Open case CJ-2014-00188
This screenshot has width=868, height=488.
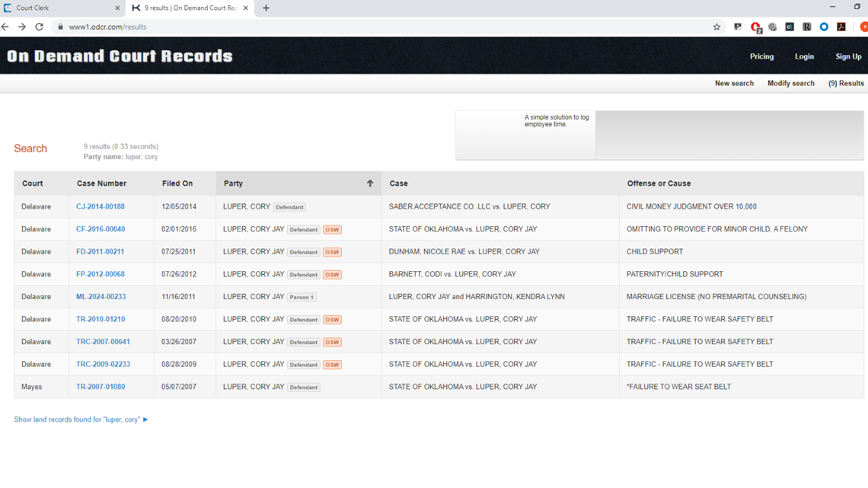101,206
